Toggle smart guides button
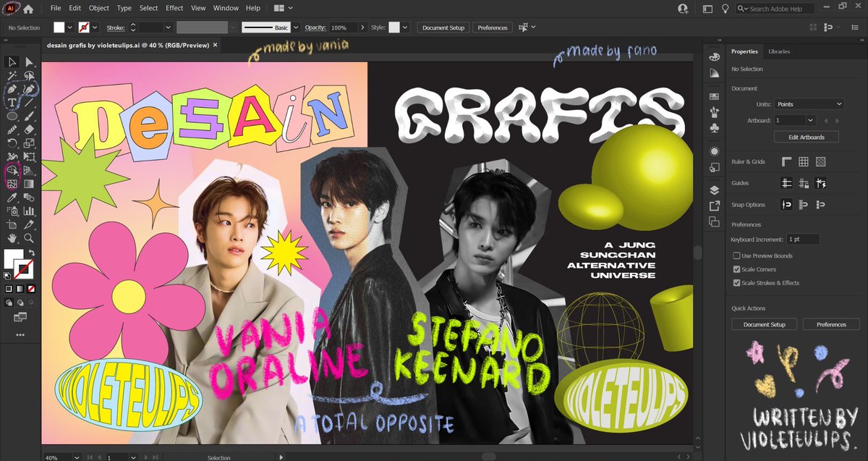 coord(820,183)
